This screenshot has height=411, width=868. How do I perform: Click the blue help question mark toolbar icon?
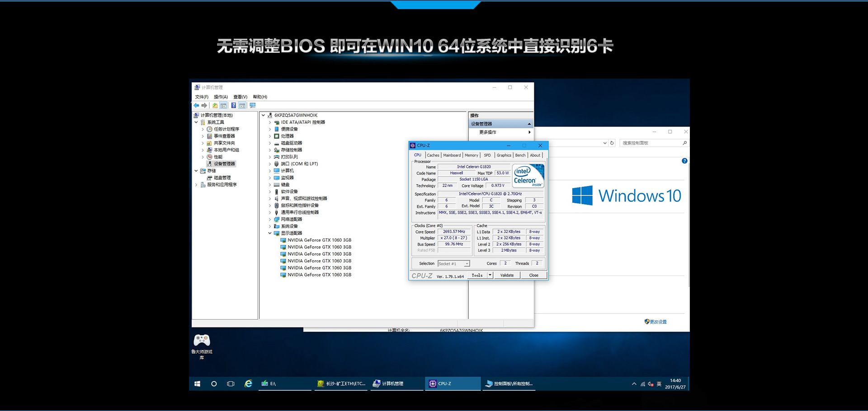(233, 106)
